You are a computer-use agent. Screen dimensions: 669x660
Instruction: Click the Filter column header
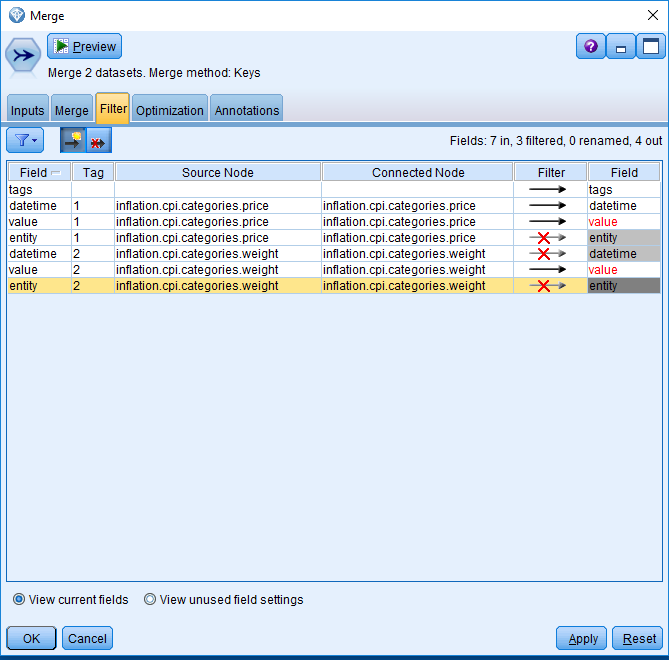coord(551,172)
